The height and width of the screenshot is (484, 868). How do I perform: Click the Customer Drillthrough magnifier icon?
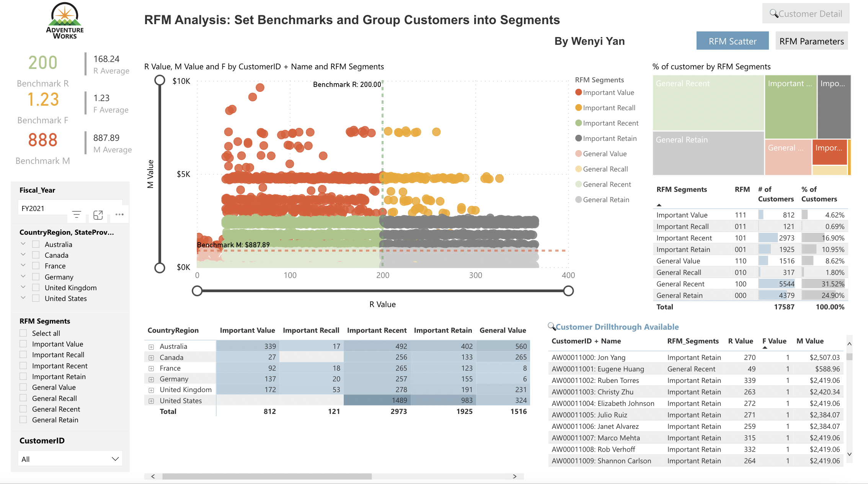pyautogui.click(x=551, y=327)
